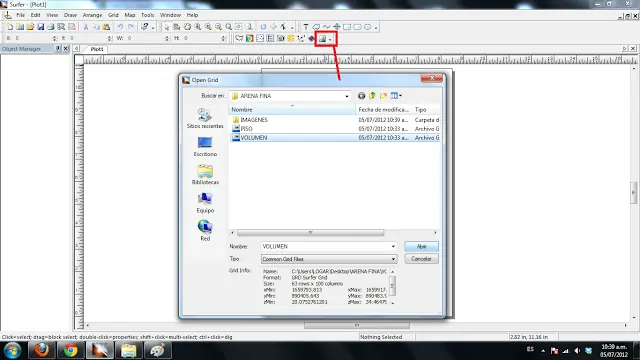Open the View menu

(52, 15)
